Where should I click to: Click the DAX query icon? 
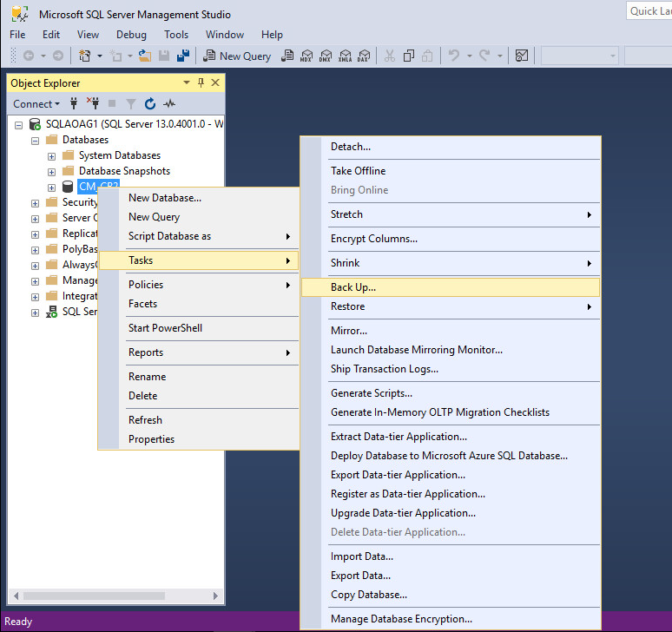pos(364,56)
